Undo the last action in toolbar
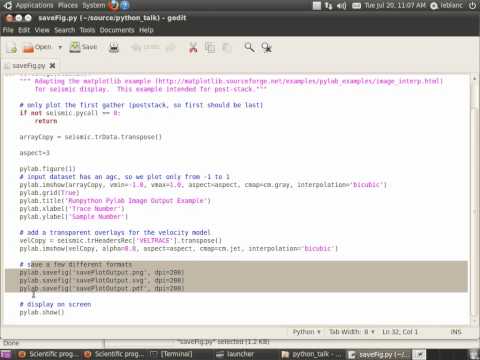 [145, 48]
